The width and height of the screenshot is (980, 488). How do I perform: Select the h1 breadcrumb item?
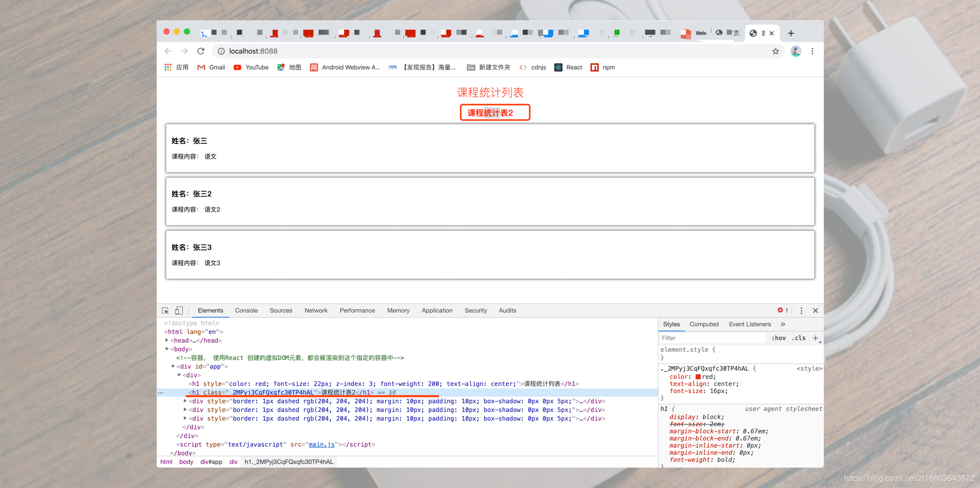(289, 462)
